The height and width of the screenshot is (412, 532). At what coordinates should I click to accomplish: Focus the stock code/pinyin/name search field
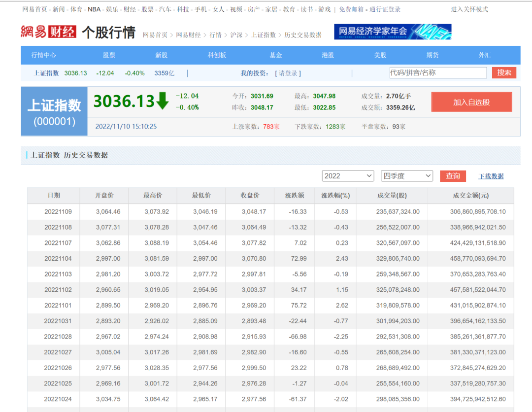pyautogui.click(x=437, y=73)
